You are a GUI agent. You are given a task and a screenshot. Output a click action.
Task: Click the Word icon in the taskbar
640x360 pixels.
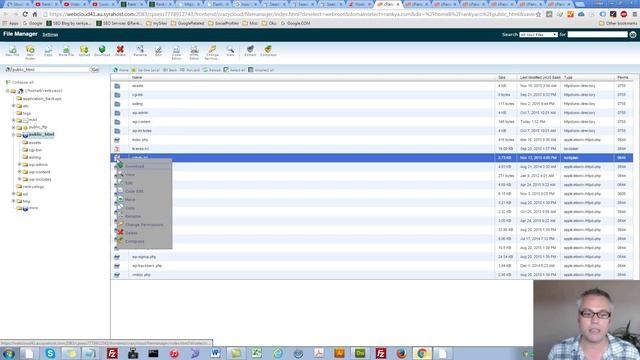point(215,353)
